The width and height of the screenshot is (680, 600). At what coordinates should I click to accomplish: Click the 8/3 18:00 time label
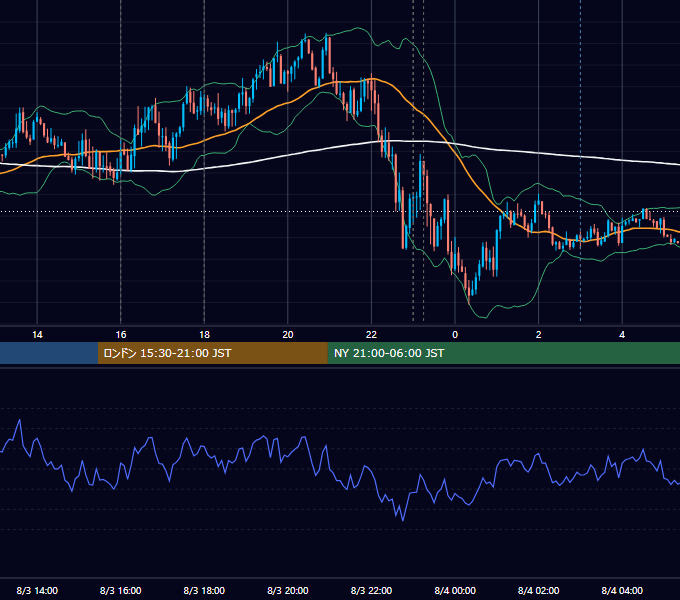pyautogui.click(x=204, y=590)
